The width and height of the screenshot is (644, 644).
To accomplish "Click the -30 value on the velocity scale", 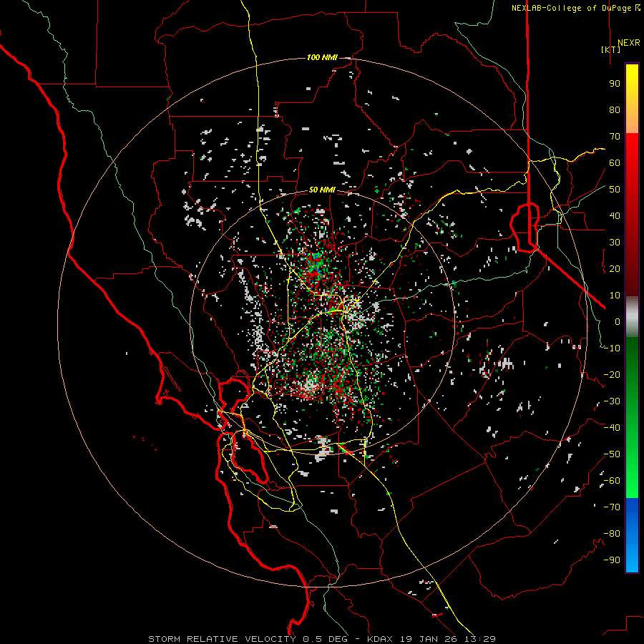I will point(612,401).
